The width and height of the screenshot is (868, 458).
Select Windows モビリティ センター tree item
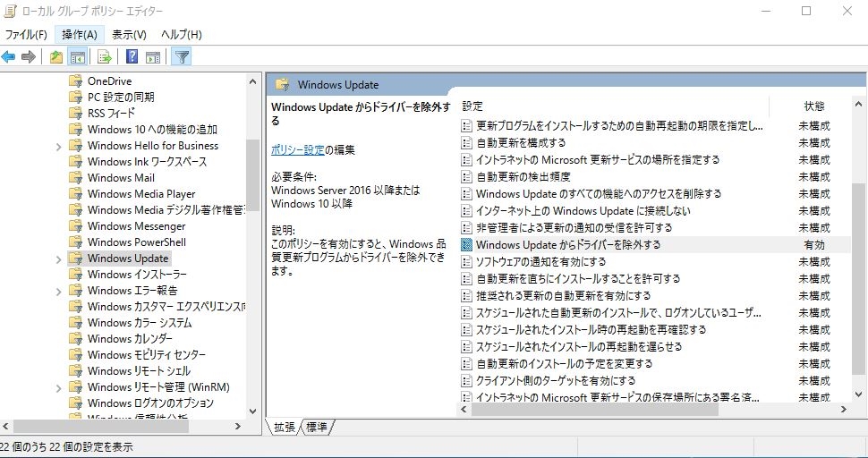click(146, 354)
